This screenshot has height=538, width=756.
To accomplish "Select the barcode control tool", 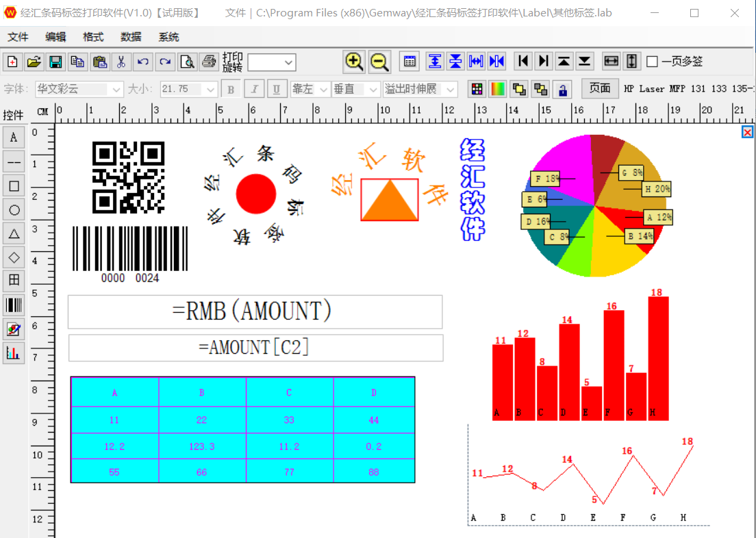I will point(14,305).
